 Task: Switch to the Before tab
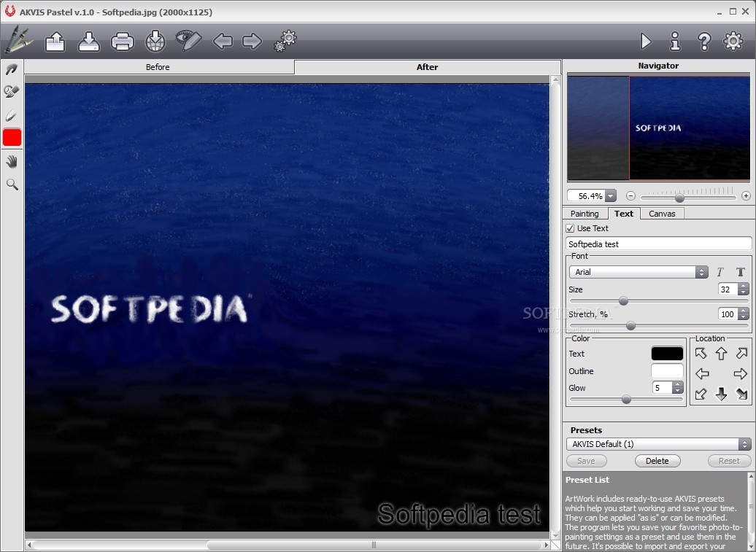[x=158, y=67]
